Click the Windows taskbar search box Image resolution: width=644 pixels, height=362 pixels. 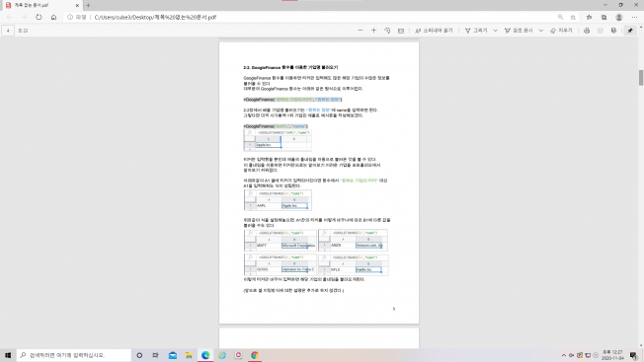[74, 355]
